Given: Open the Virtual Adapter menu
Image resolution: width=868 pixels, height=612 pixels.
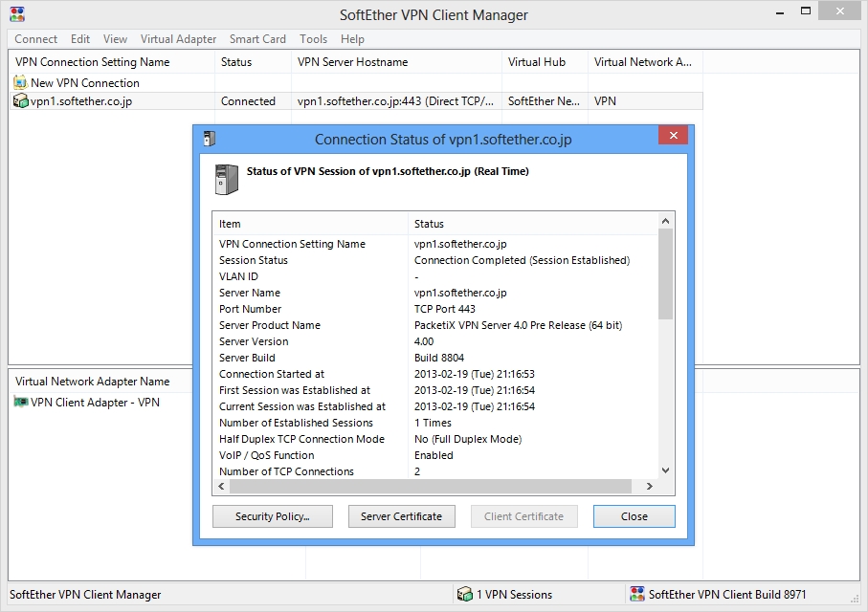Looking at the screenshot, I should point(178,38).
